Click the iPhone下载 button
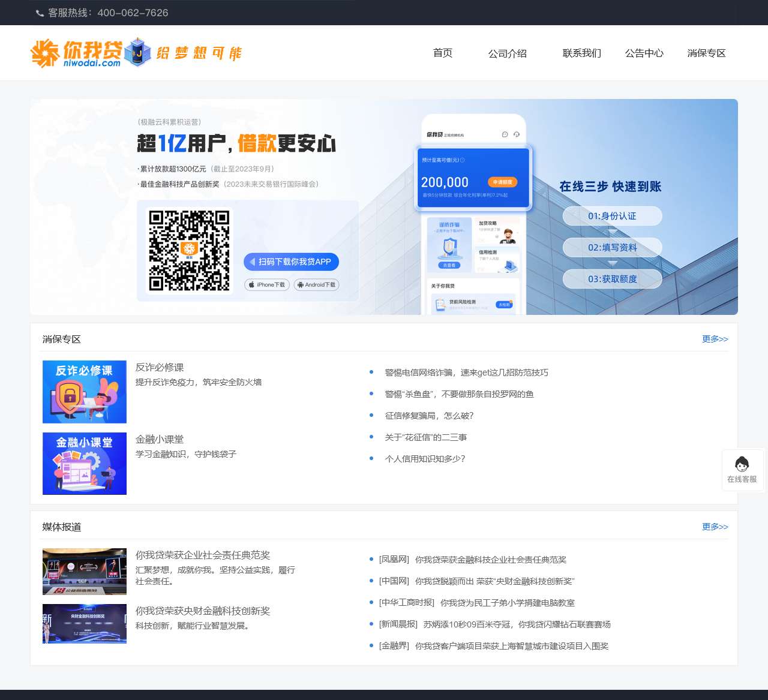 coord(267,284)
